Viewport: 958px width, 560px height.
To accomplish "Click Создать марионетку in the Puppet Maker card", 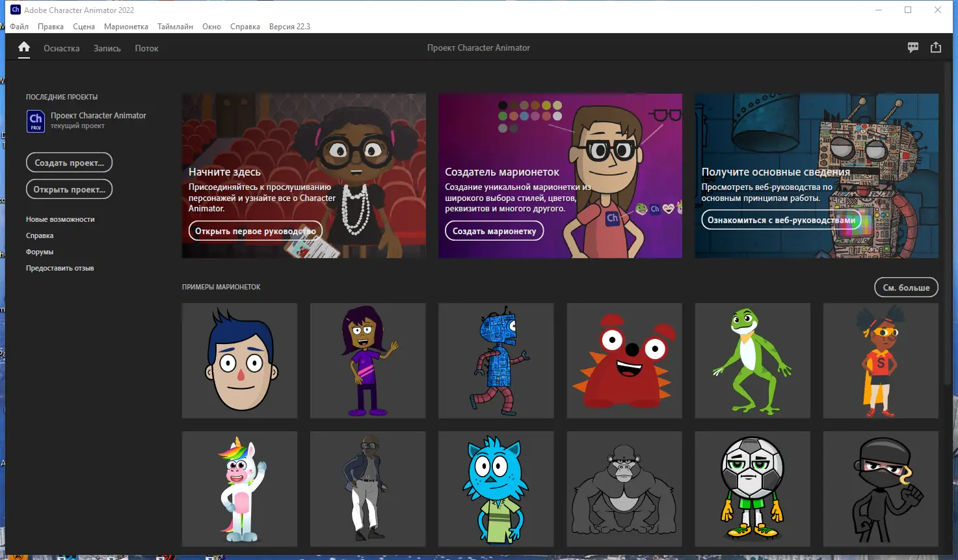I will [494, 230].
